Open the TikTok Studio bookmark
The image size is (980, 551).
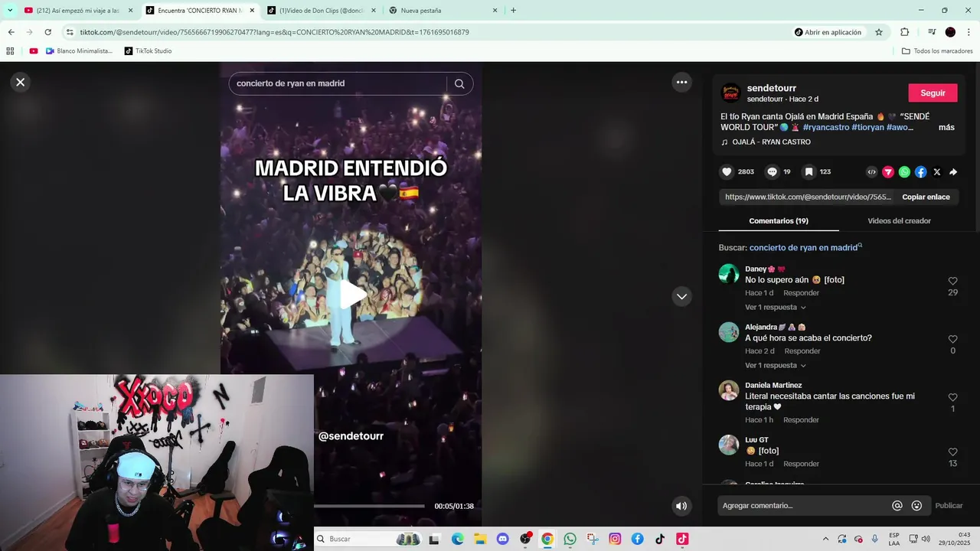(x=148, y=51)
